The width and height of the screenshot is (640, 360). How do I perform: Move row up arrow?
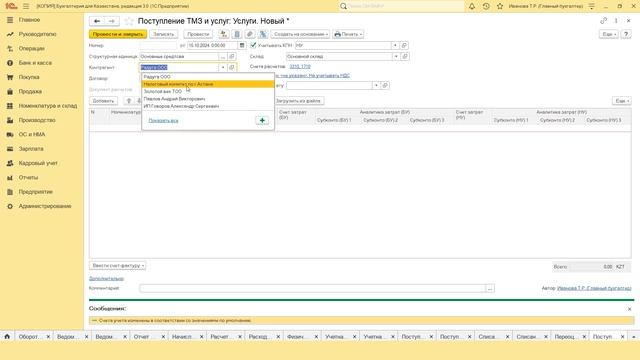pyautogui.click(x=129, y=101)
